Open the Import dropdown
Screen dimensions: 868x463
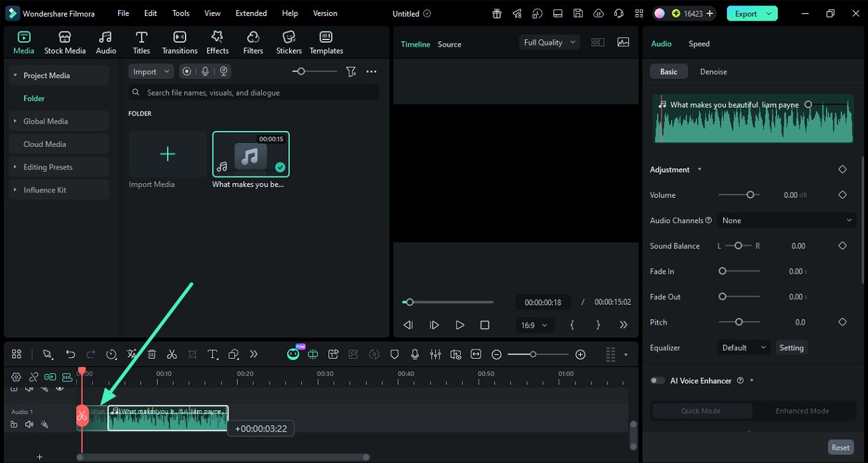tap(151, 71)
